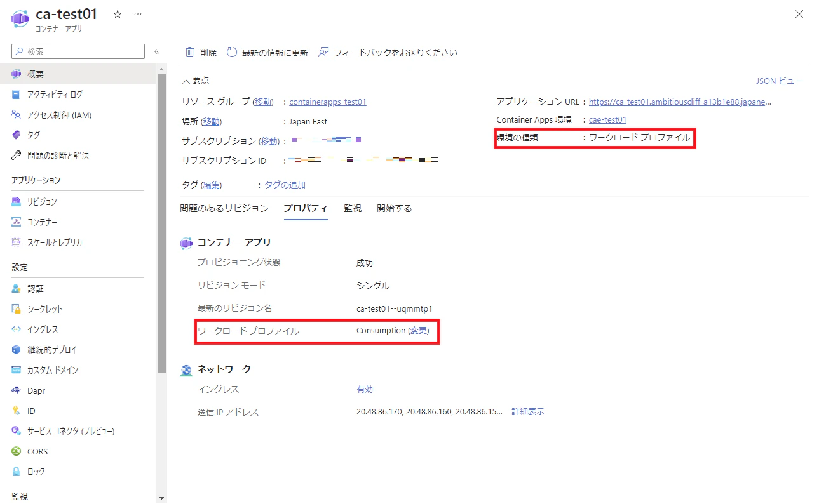Select the Japan East location value
Image resolution: width=819 pixels, height=504 pixels.
click(308, 121)
